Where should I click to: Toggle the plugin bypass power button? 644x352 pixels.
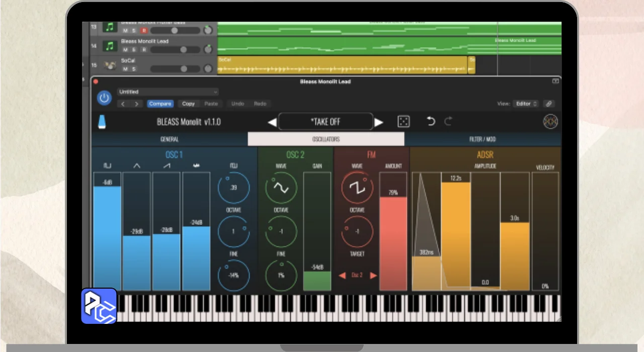[x=104, y=98]
